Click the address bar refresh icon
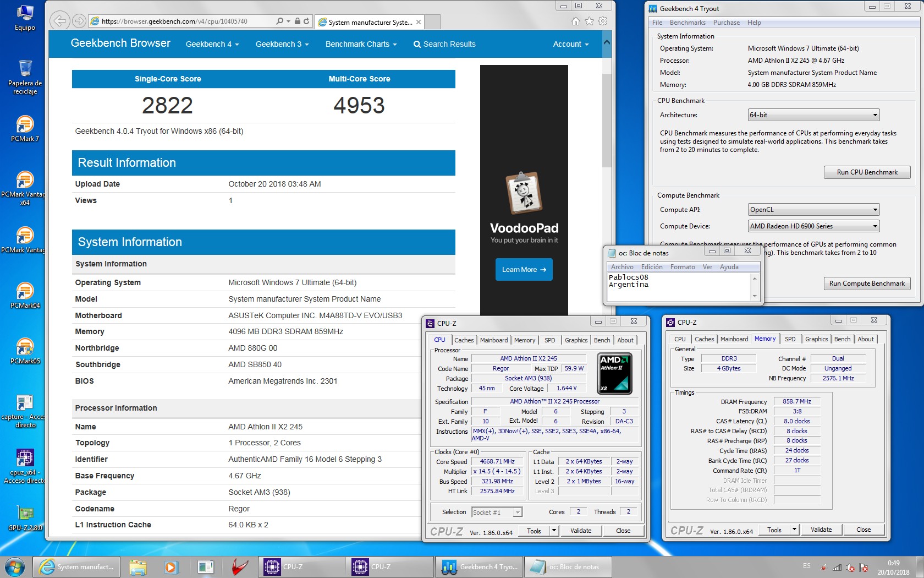The width and height of the screenshot is (924, 578). click(x=306, y=21)
